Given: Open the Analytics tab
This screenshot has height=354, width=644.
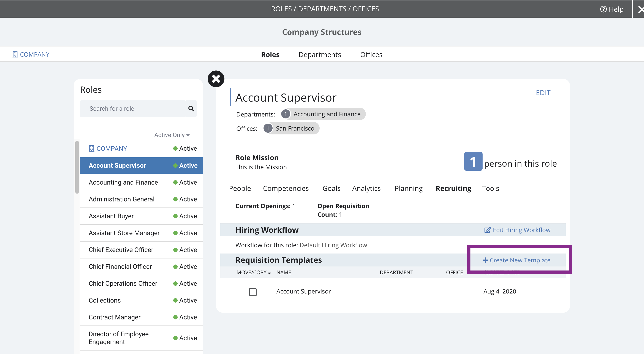Looking at the screenshot, I should [x=366, y=188].
